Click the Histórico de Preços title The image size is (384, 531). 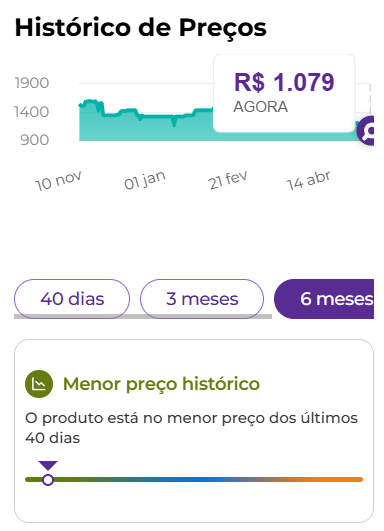coord(141,27)
